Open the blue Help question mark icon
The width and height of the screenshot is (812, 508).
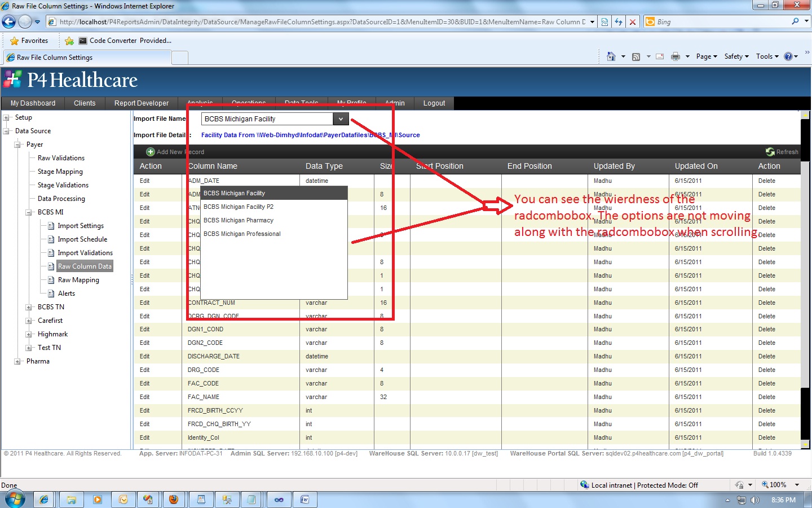[x=788, y=56]
